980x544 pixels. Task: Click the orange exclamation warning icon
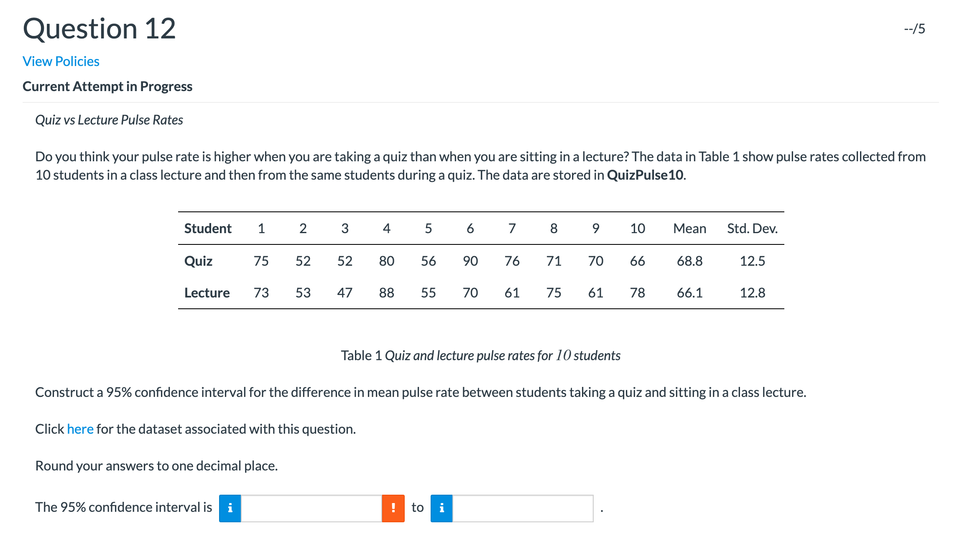click(x=393, y=508)
